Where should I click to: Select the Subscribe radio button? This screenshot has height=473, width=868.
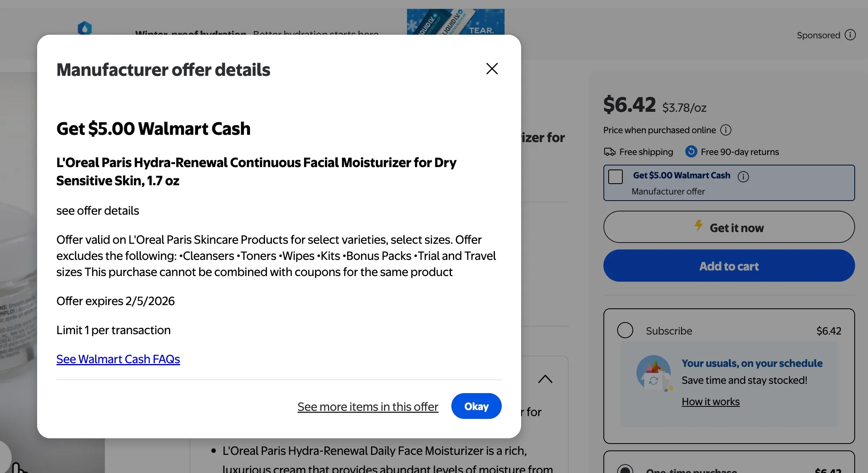(x=625, y=330)
